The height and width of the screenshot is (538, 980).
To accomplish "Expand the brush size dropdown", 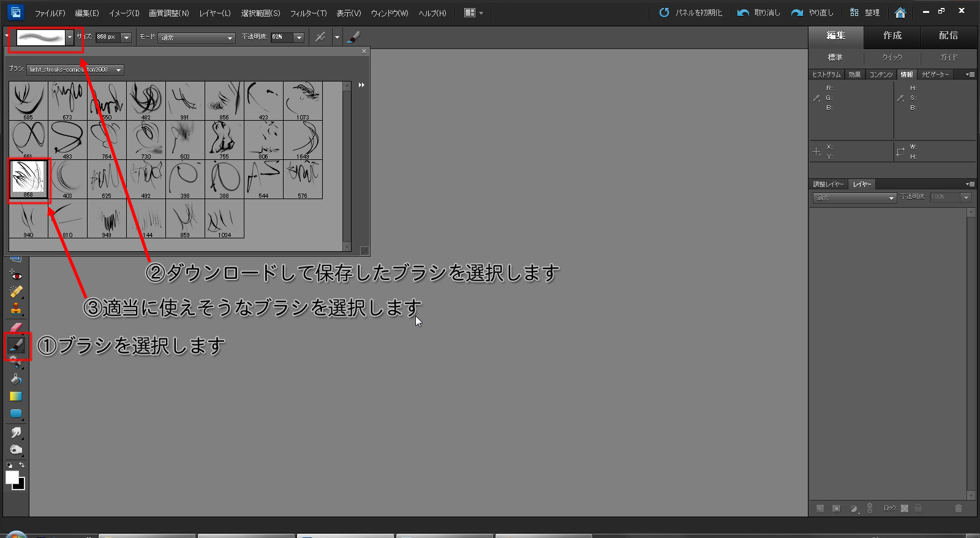I will [x=126, y=37].
